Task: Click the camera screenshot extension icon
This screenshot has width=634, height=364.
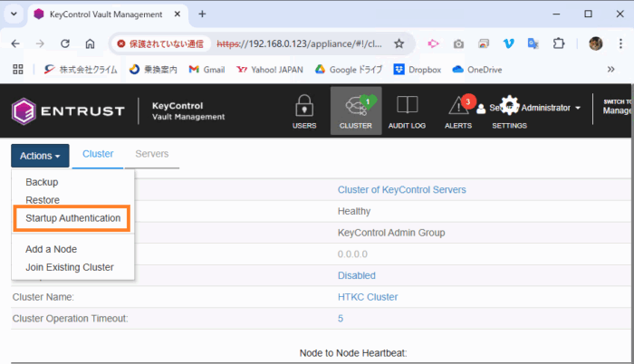Action: [x=458, y=43]
